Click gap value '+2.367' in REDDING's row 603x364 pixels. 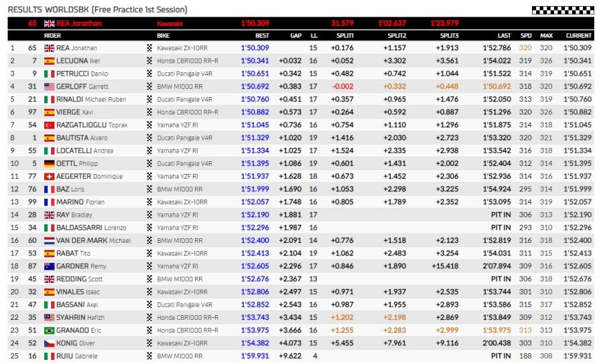tap(290, 279)
